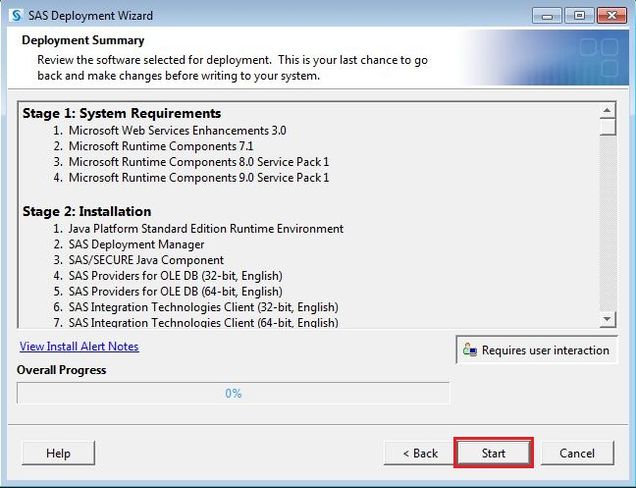Click the Deployment Summary page title
Viewport: 636px width, 488px height.
[x=83, y=40]
